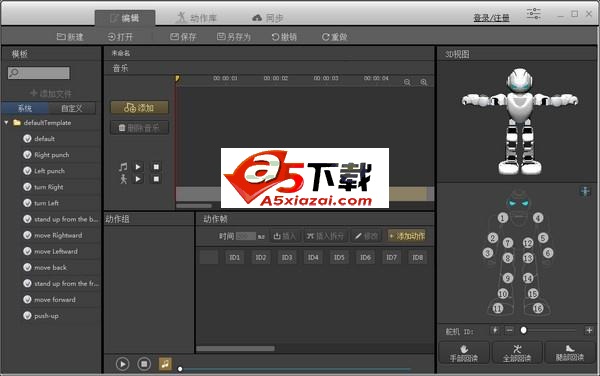600x376 pixels.
Task: Select the default template item
Action: click(44, 139)
